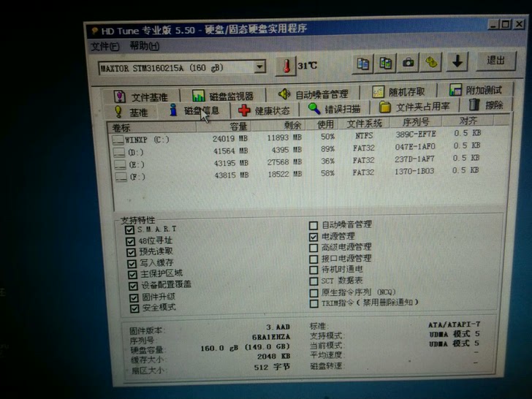Click WINXP (C:) drive icon
The height and width of the screenshot is (399, 532).
coord(118,140)
